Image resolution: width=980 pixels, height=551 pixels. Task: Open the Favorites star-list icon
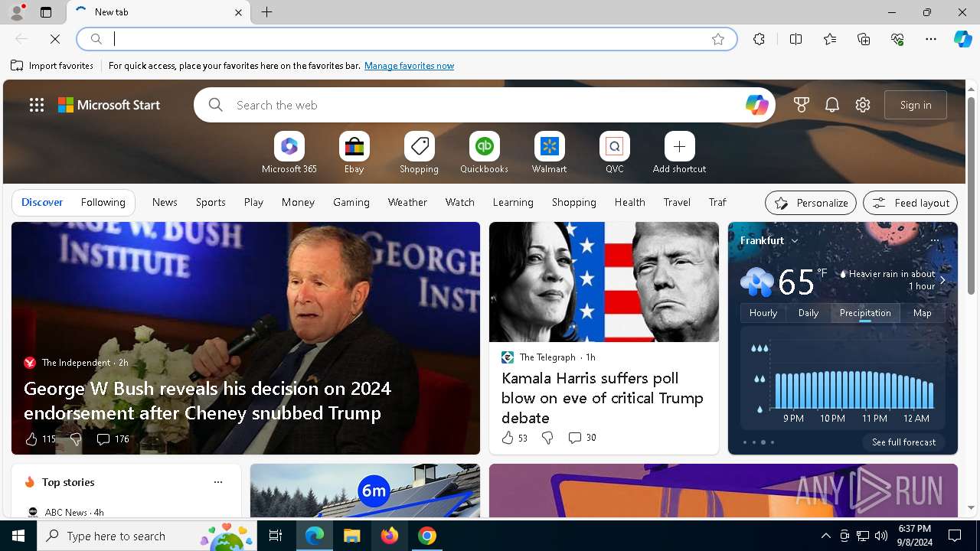point(830,39)
